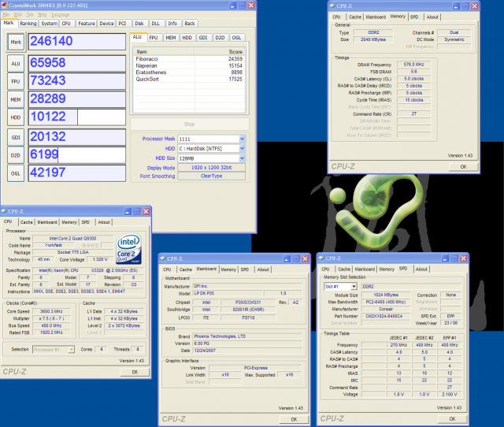Select the MEM results sub-tab
Image resolution: width=504 pixels, height=427 pixels.
click(x=171, y=38)
